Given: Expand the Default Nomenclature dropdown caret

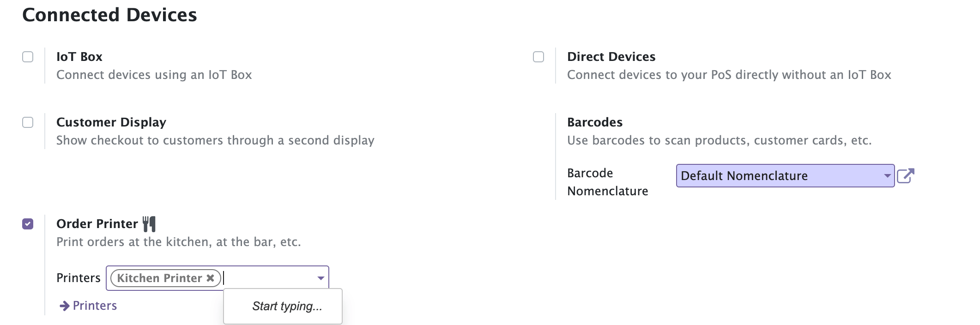Looking at the screenshot, I should pos(887,176).
